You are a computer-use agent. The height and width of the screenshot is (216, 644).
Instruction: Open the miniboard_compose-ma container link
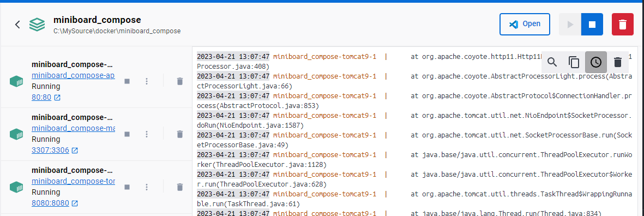pyautogui.click(x=73, y=129)
